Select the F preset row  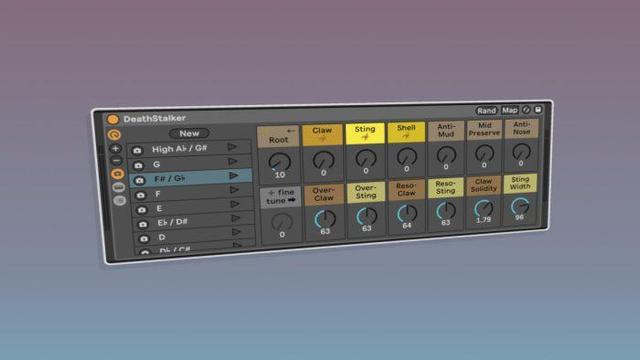(191, 193)
